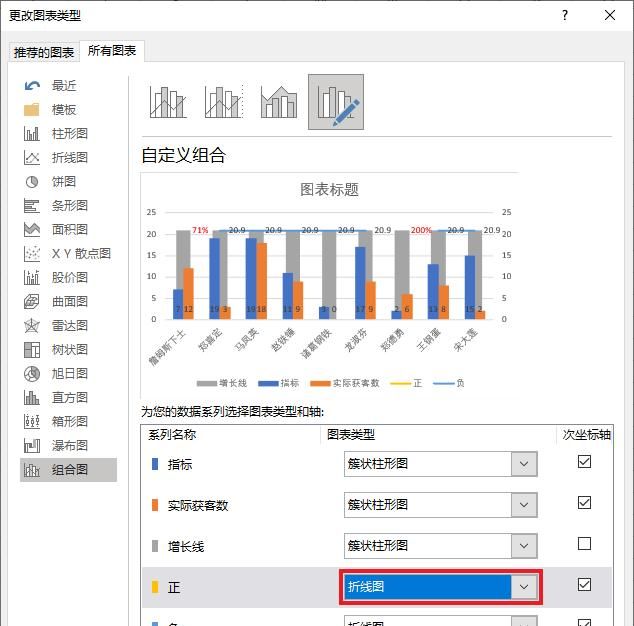This screenshot has height=626, width=634.
Task: Select the 增长线 series name row
Action: (186, 547)
